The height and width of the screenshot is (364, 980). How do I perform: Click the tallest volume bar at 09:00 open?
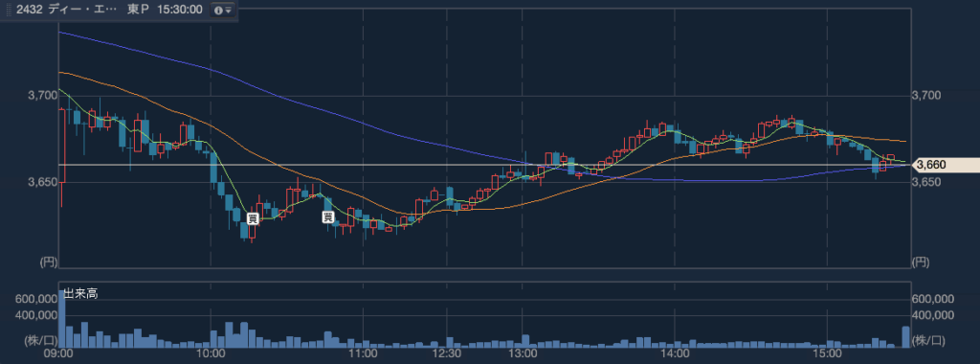pyautogui.click(x=62, y=319)
